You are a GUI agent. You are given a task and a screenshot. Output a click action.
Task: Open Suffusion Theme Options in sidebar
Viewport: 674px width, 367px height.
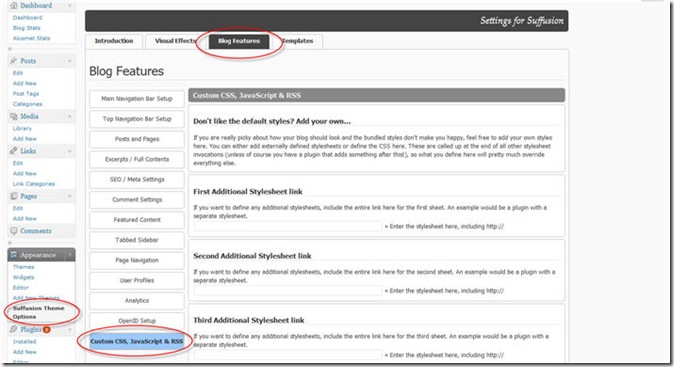click(38, 312)
